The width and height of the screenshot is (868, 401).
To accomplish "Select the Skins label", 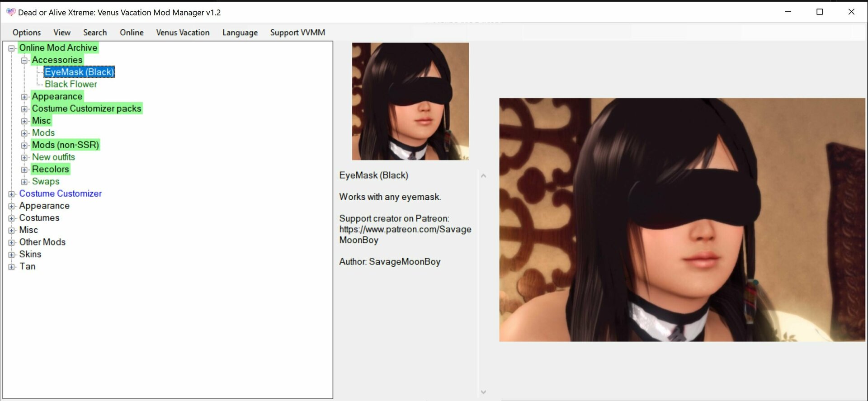I will (x=30, y=254).
